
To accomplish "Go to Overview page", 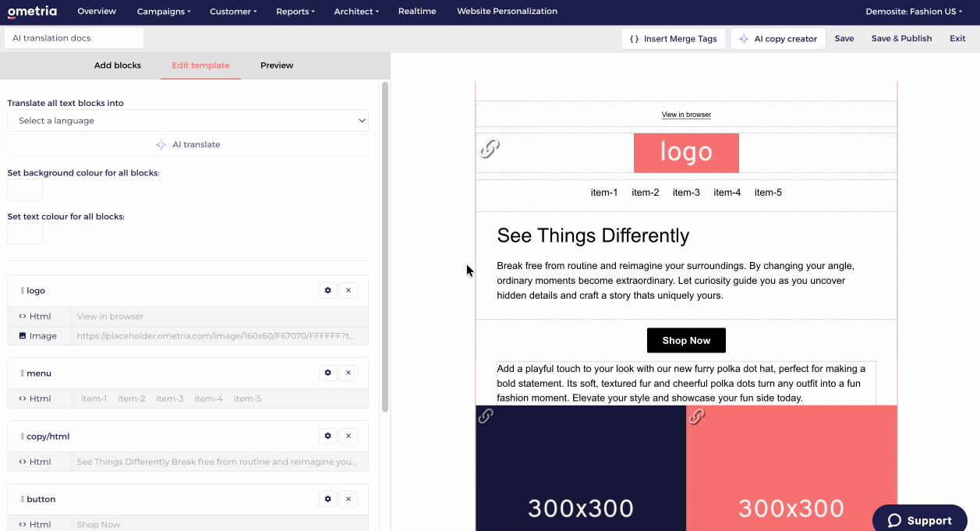I will [x=97, y=12].
